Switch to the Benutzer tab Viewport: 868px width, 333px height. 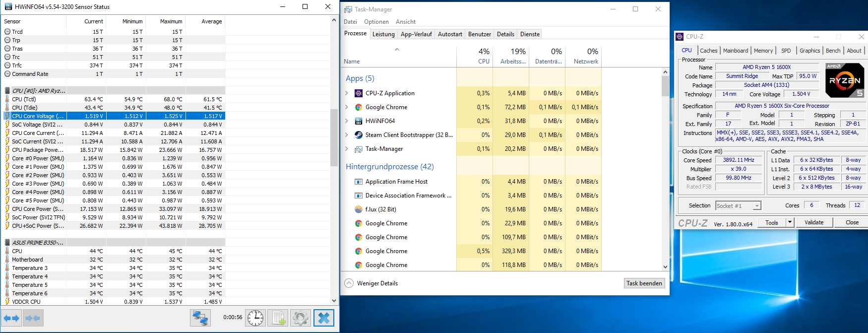[480, 34]
